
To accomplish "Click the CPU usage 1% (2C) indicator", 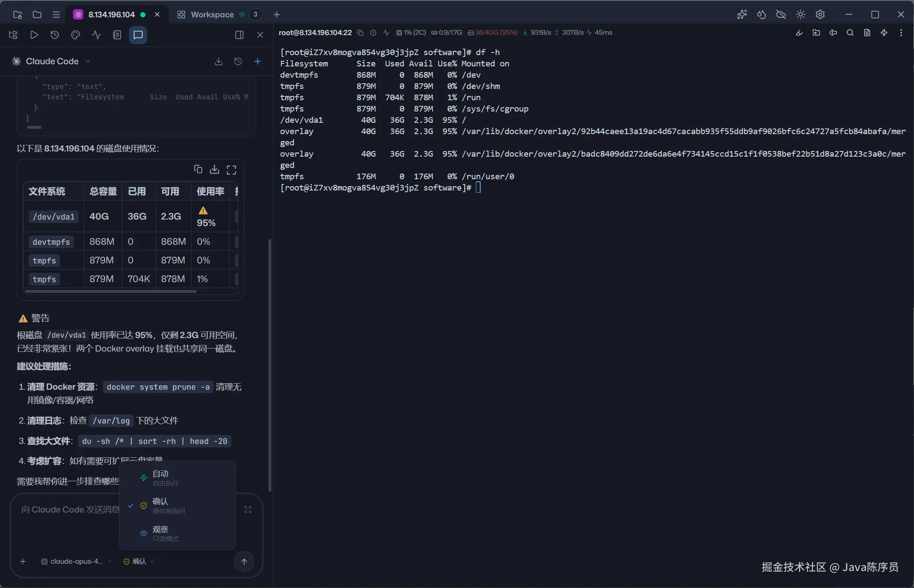I will (411, 33).
